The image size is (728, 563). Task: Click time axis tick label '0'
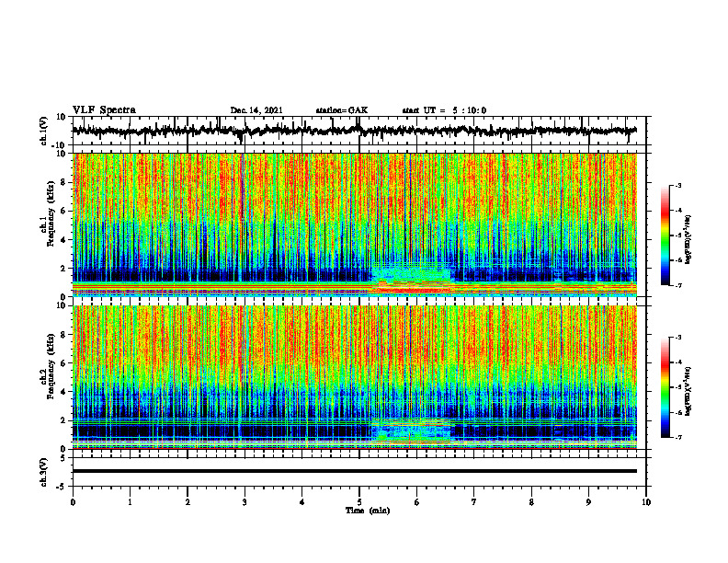73,502
